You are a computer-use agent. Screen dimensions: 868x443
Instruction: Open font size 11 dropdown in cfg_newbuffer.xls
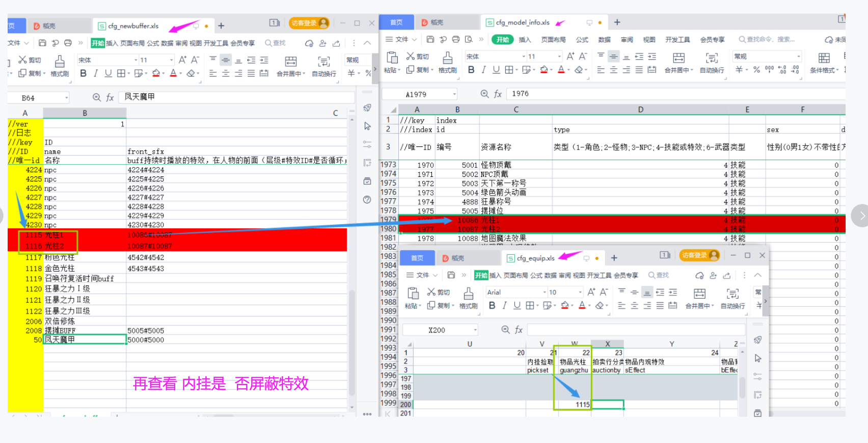point(171,60)
